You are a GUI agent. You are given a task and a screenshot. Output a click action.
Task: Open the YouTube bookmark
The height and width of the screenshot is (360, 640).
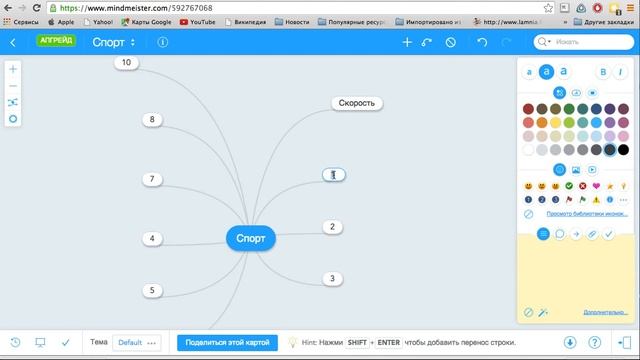coord(198,22)
